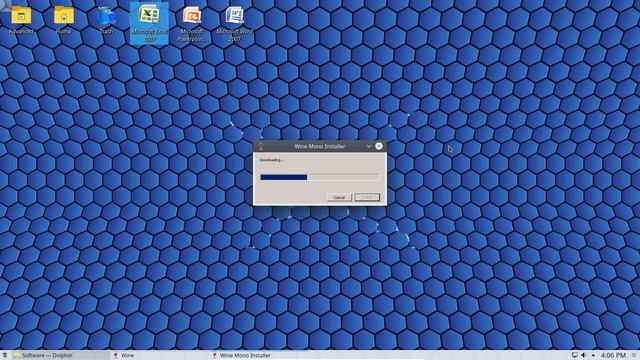Close the Wine Mono Installer dialog

379,146
